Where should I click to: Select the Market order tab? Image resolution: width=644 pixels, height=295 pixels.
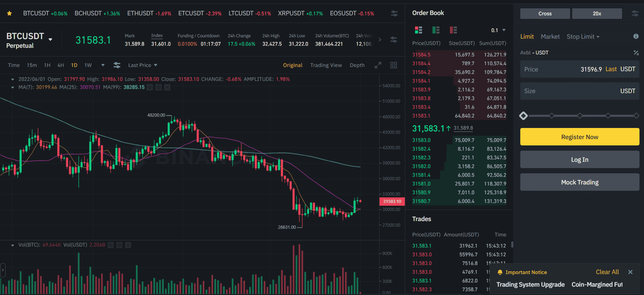pyautogui.click(x=550, y=37)
